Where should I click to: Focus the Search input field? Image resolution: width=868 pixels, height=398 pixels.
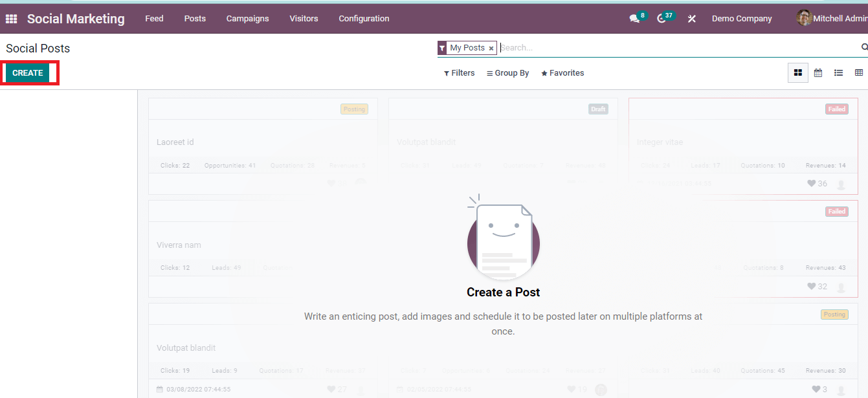tap(678, 48)
